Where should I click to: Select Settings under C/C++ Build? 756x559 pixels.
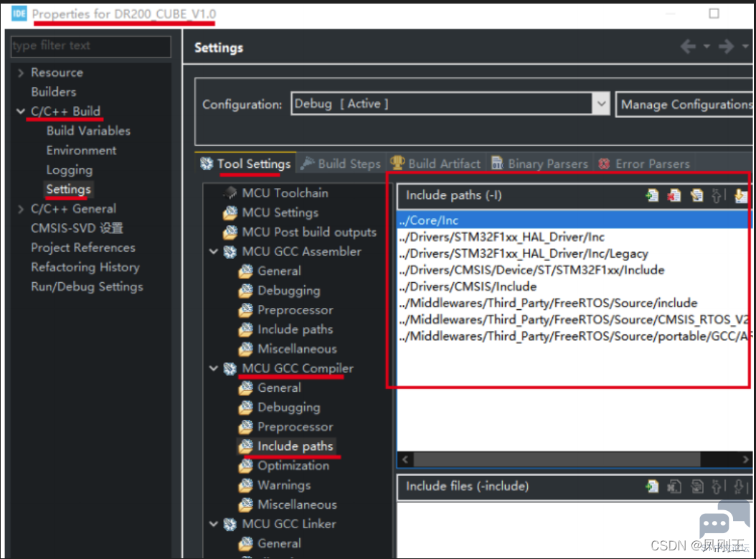pos(68,189)
